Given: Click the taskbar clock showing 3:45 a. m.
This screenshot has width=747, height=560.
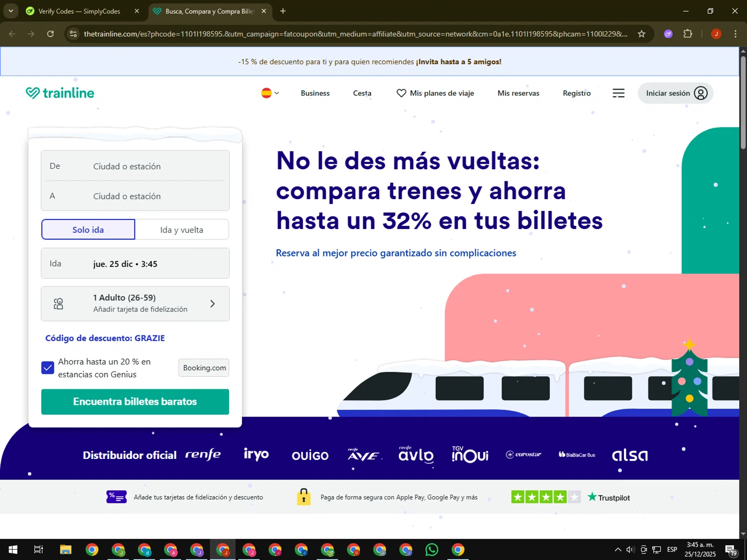Looking at the screenshot, I should click(x=700, y=550).
